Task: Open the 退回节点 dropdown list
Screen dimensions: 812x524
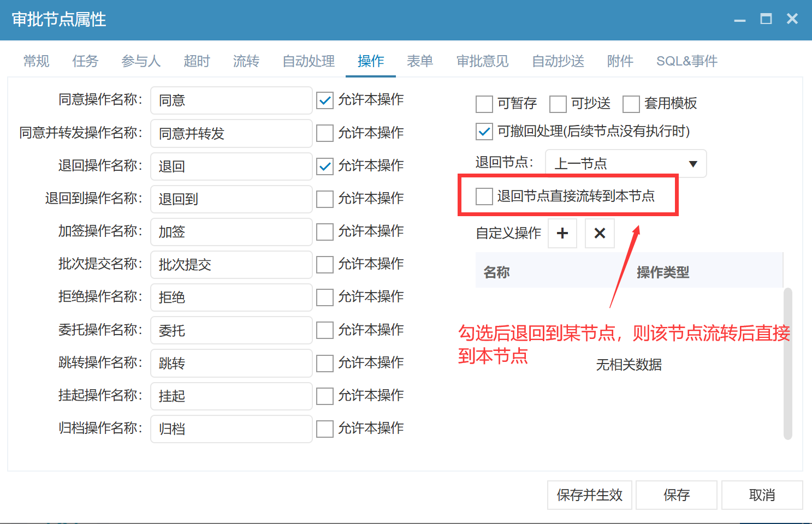Action: (626, 164)
